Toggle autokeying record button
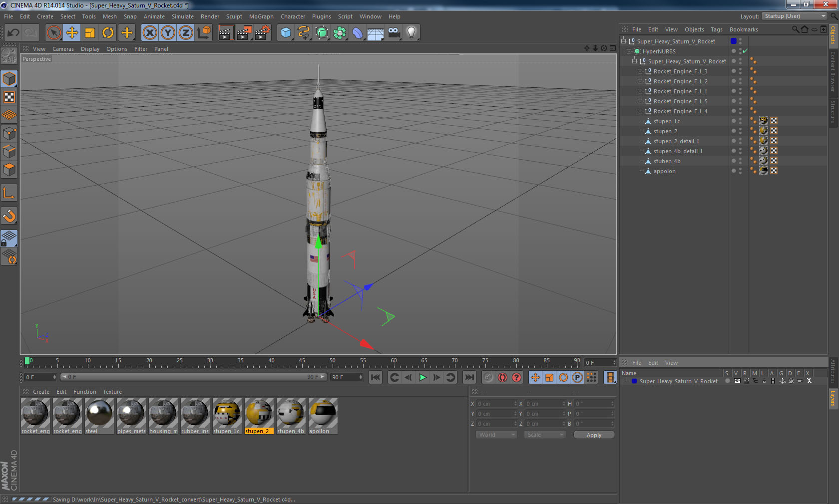 click(x=502, y=378)
